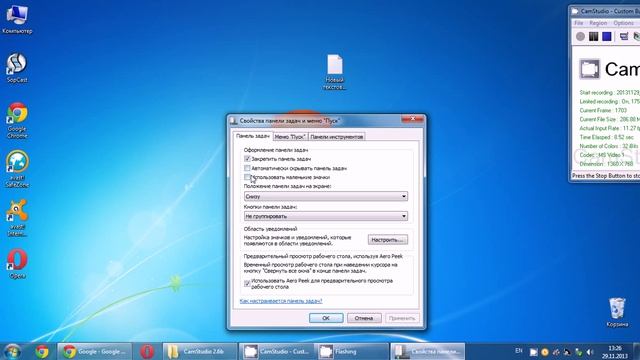Click the volume speaker tray icon

[x=590, y=352]
